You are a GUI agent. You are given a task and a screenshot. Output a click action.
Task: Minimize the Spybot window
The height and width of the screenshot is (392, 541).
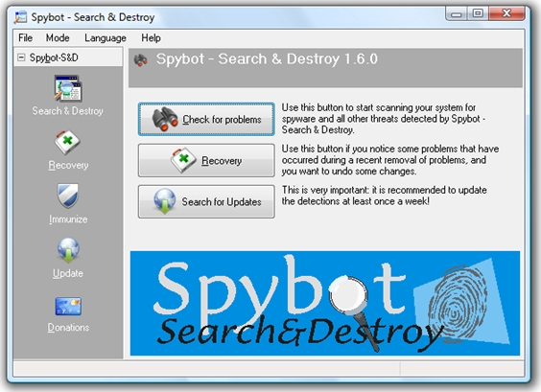pyautogui.click(x=457, y=14)
